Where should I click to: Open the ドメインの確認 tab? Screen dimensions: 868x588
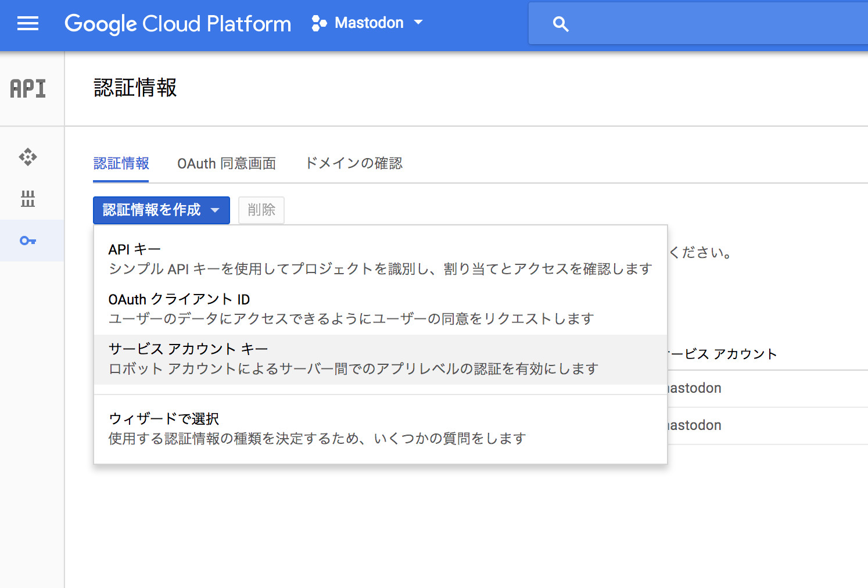(x=354, y=164)
